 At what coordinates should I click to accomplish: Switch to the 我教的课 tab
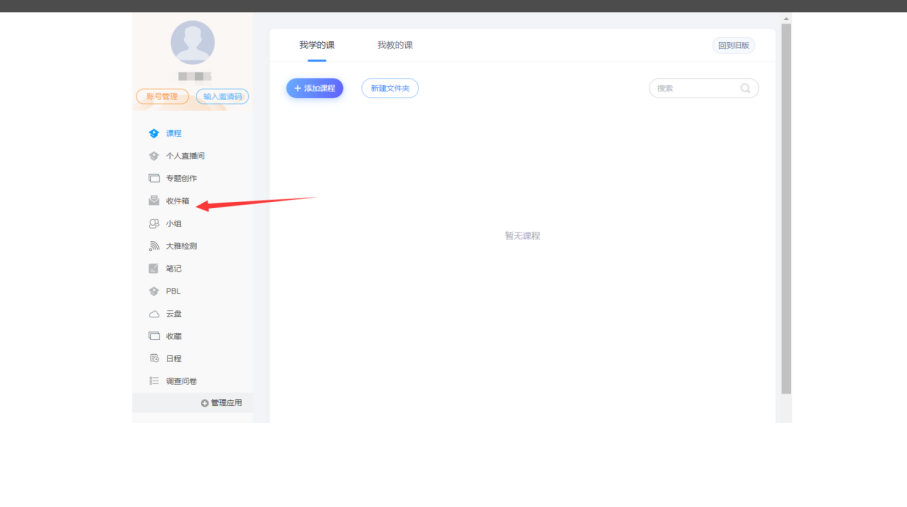(395, 45)
